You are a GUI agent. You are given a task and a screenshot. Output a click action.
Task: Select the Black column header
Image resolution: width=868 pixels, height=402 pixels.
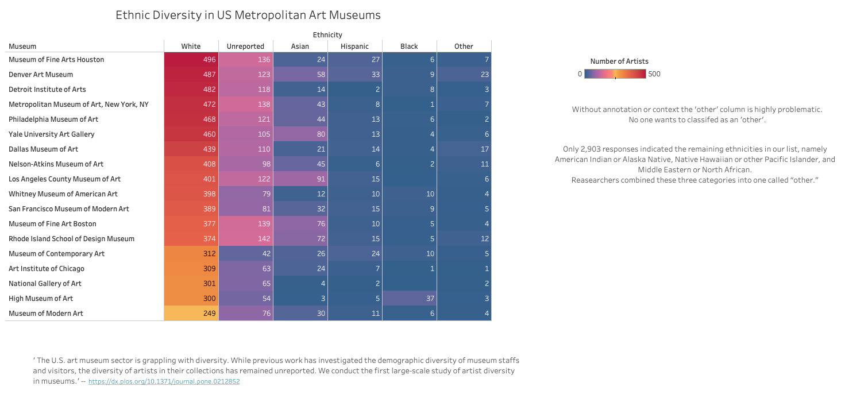(409, 47)
